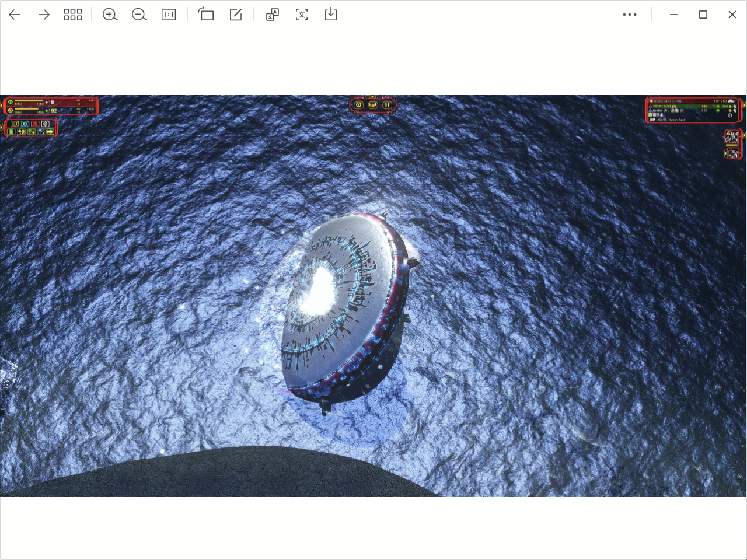Collapse the resource panel with its left arrow

[x=2, y=106]
